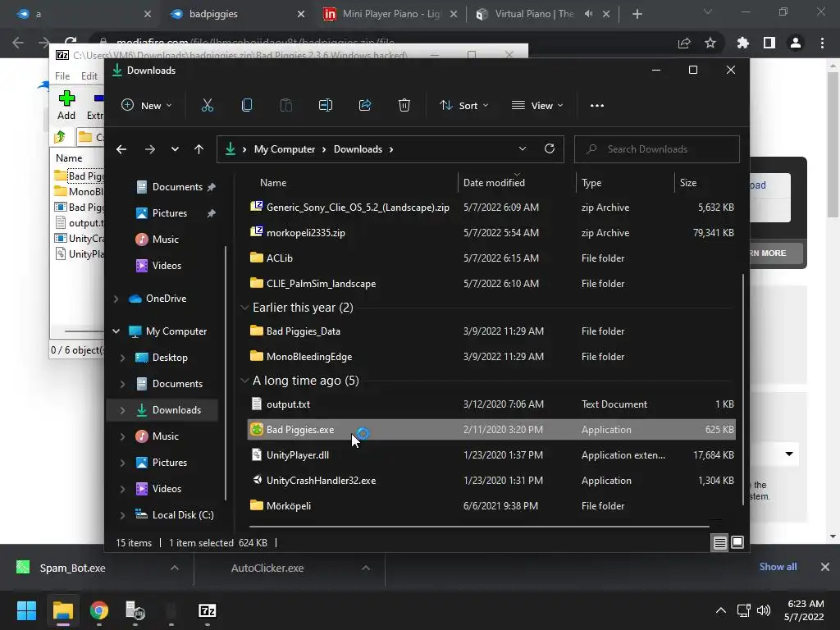The image size is (840, 630).
Task: Click Show all downloads link
Action: [778, 567]
